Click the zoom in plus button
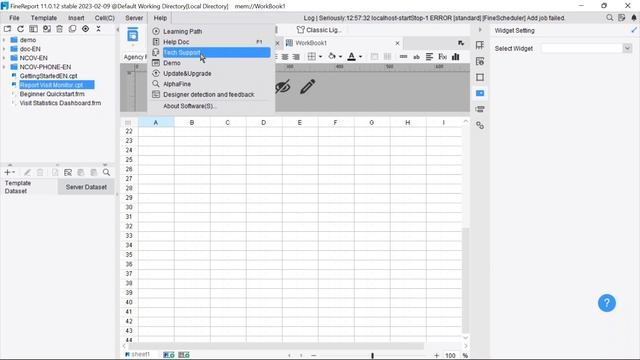 436,356
